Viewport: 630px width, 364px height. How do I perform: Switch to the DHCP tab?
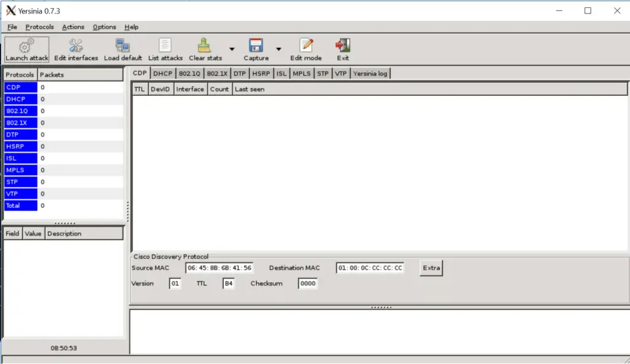coord(162,73)
